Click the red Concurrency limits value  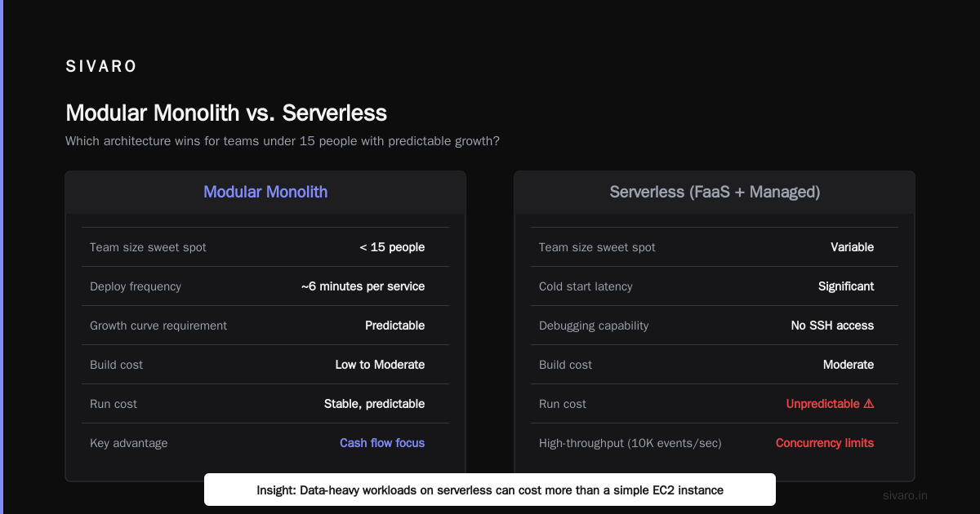coord(825,443)
